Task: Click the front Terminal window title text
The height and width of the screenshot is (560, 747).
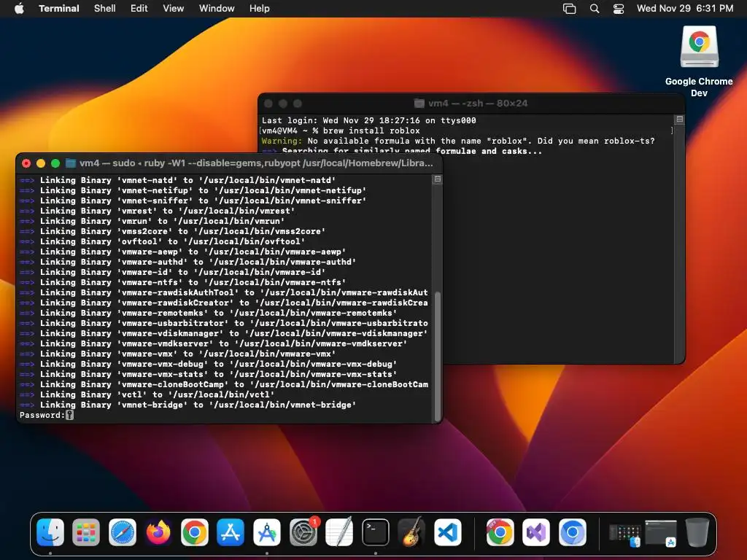Action: [256, 163]
